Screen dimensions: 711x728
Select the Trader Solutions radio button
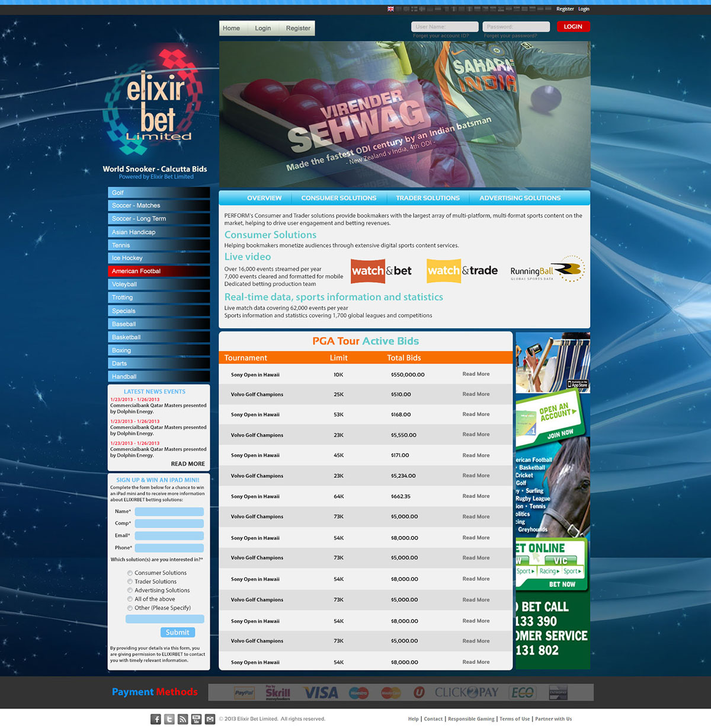130,582
